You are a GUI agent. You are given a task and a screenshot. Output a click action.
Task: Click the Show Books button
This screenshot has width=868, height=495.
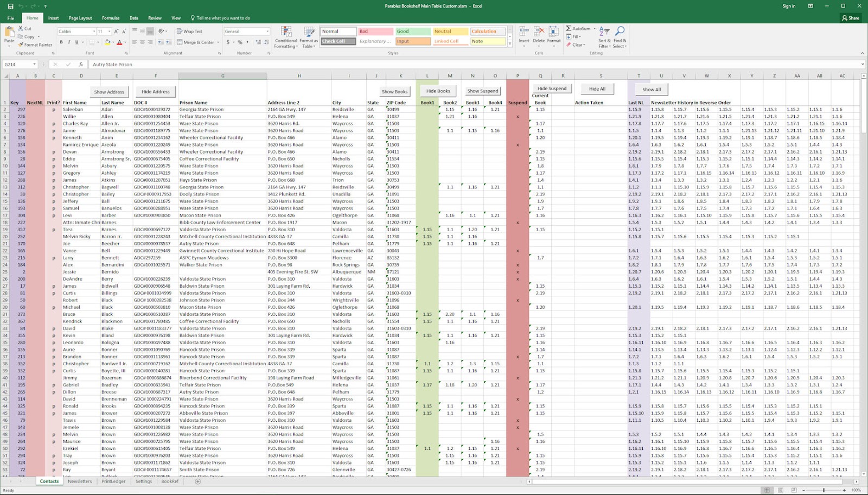pos(394,91)
